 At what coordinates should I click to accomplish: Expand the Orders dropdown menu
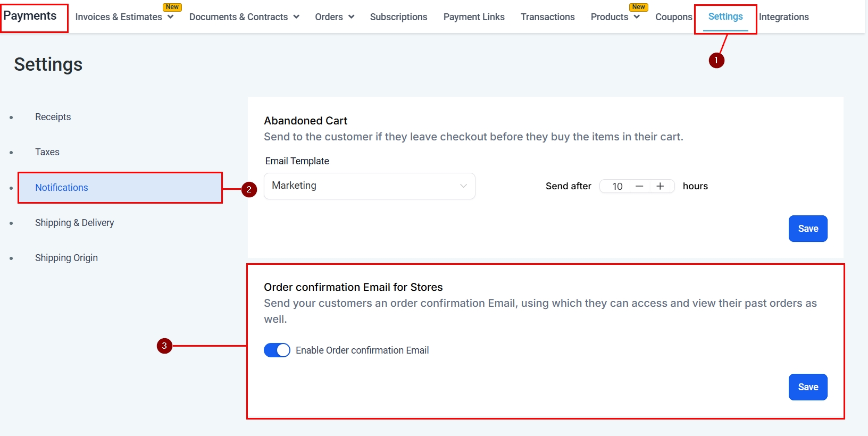[335, 17]
